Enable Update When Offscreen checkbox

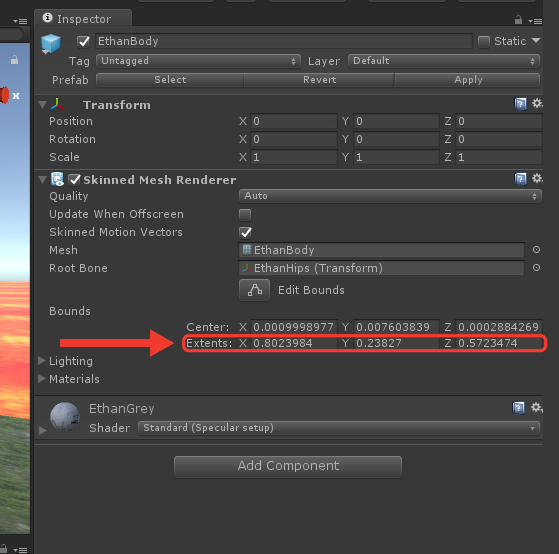[x=245, y=215]
